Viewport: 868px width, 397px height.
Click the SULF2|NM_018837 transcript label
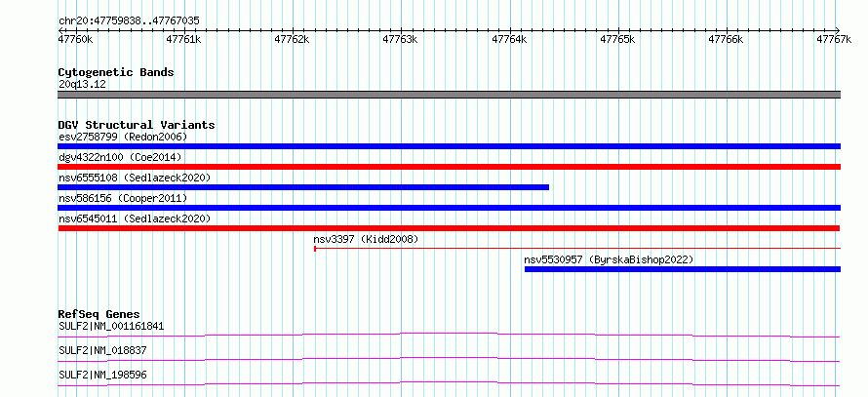(102, 350)
